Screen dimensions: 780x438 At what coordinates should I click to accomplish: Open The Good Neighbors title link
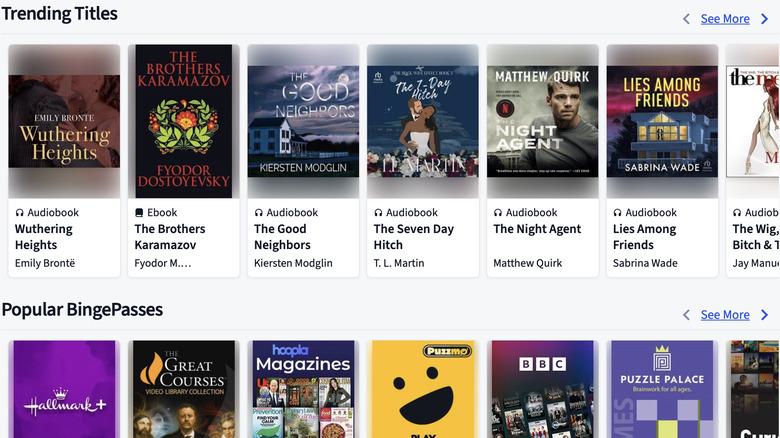tap(282, 237)
